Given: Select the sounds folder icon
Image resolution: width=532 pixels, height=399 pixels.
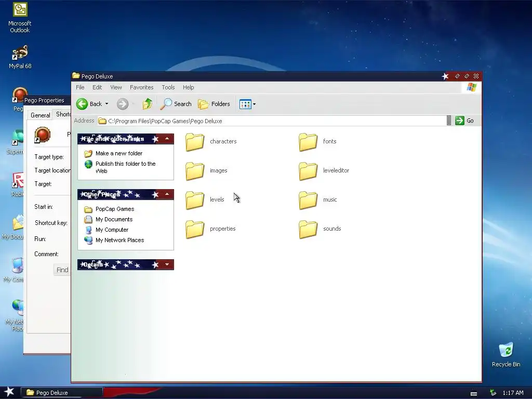Looking at the screenshot, I should pyautogui.click(x=308, y=229).
